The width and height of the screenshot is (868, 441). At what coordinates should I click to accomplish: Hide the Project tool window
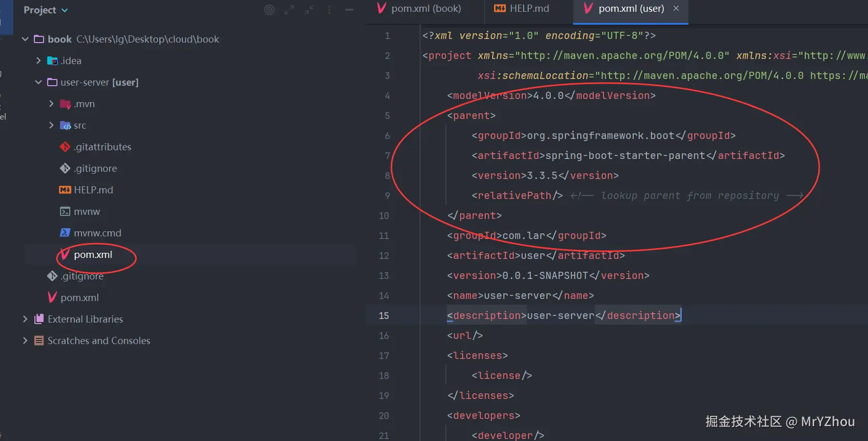(349, 10)
